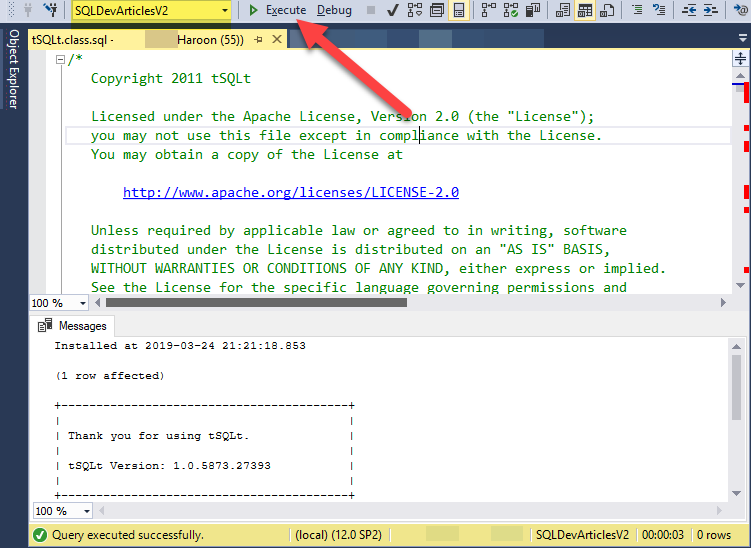The width and height of the screenshot is (751, 548).
Task: Click the 'You may obtain a copy' line
Action: click(x=247, y=155)
